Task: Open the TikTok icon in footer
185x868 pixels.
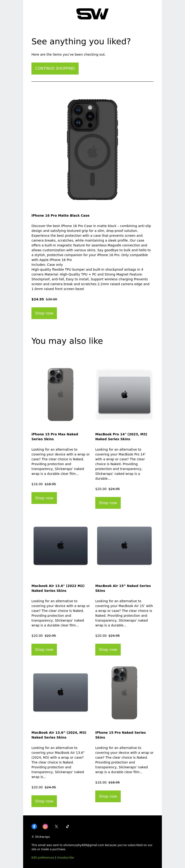Action: pyautogui.click(x=68, y=826)
